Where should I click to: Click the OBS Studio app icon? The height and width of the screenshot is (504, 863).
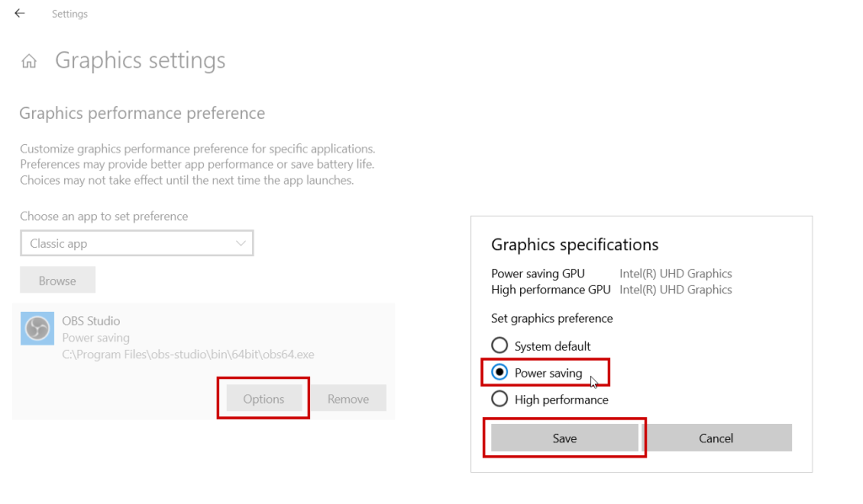coord(36,330)
